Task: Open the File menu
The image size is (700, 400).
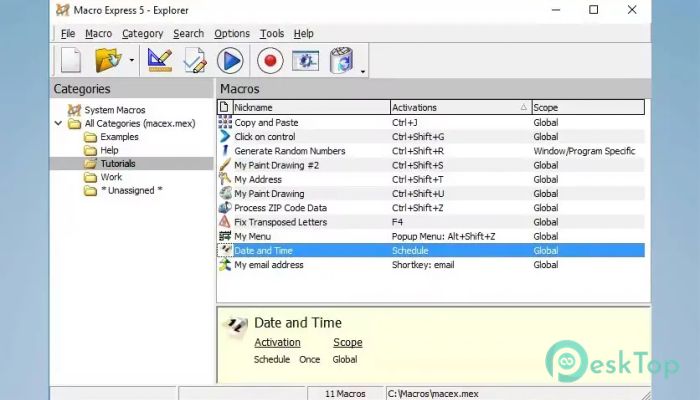Action: 68,33
